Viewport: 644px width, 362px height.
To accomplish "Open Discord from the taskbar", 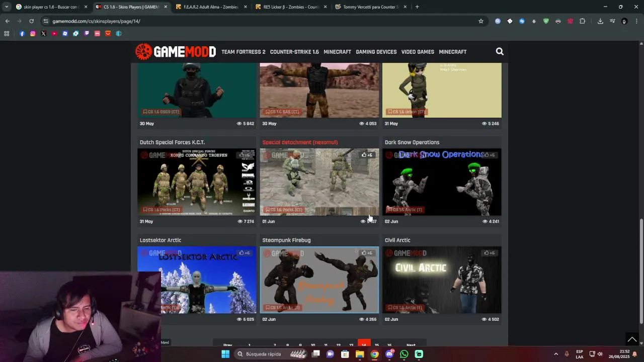I will pyautogui.click(x=389, y=354).
